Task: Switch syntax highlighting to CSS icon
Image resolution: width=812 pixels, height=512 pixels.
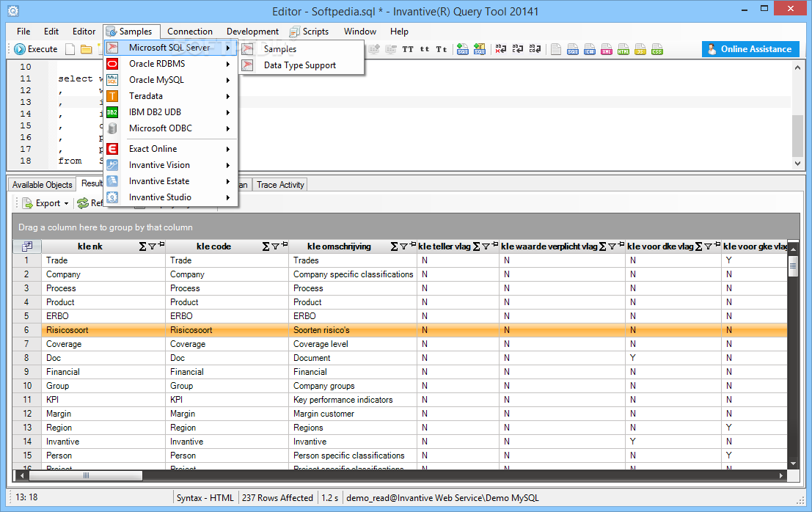Action: click(657, 49)
